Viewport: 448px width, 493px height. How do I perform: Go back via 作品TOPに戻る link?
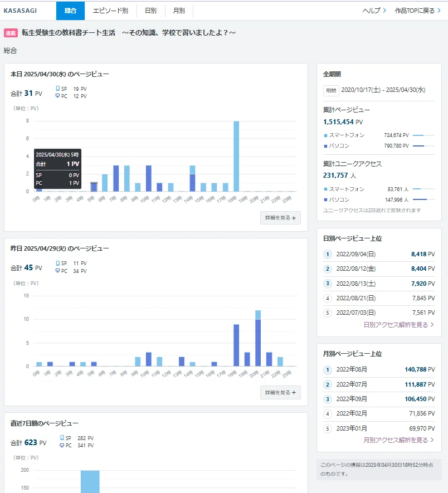click(418, 11)
